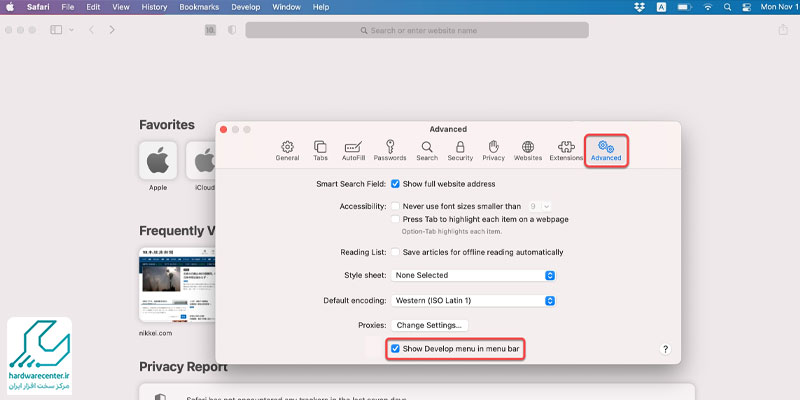Close the Advanced preferences window
800x400 pixels.
tap(223, 130)
